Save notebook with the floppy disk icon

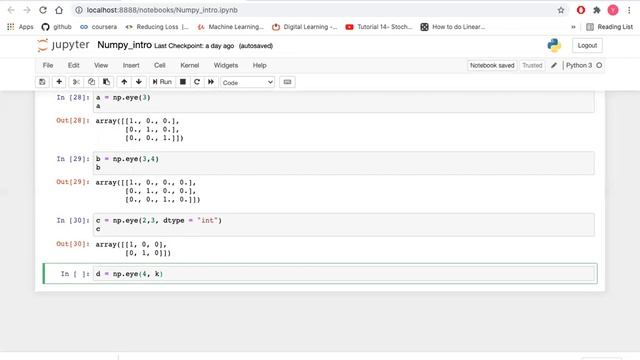pyautogui.click(x=42, y=82)
